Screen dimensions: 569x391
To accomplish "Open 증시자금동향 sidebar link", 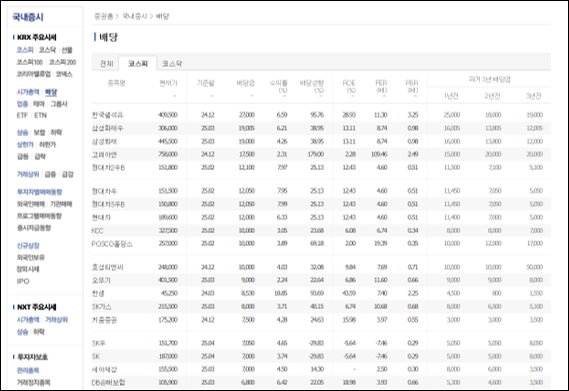I will (x=34, y=228).
